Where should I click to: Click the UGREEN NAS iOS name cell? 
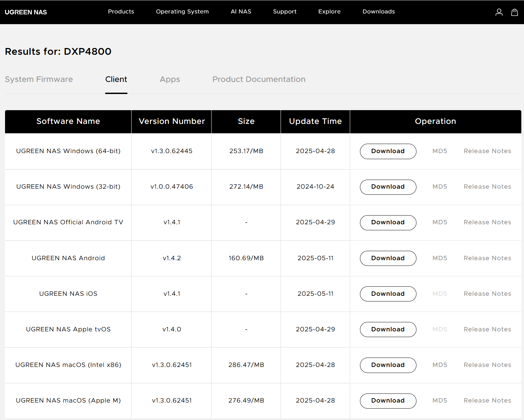[68, 294]
